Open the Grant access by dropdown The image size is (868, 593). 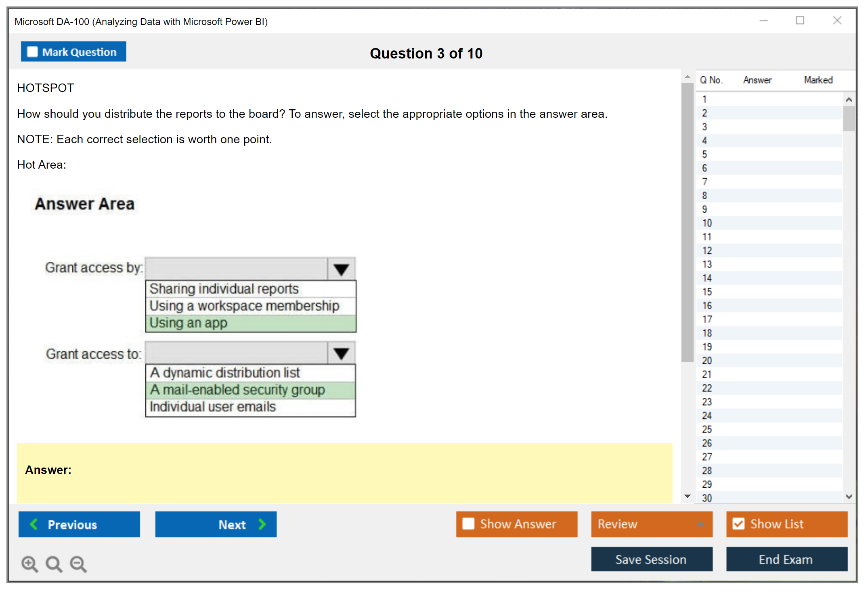[x=341, y=269]
